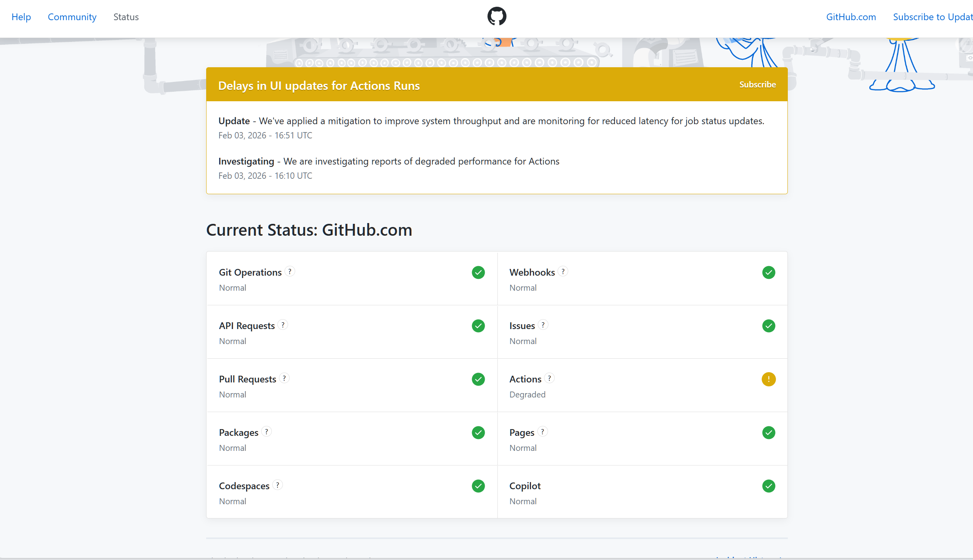Open the Help menu link
973x560 pixels.
point(21,17)
